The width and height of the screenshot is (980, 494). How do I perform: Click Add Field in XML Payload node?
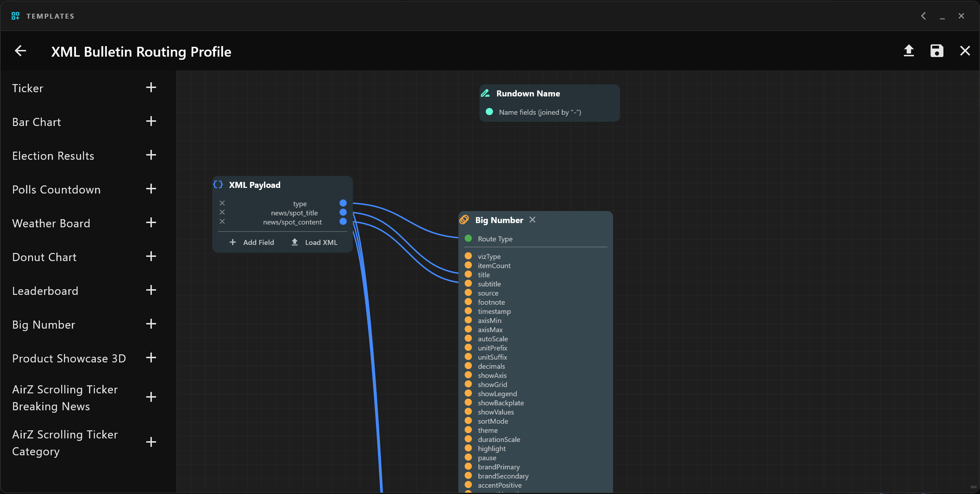click(251, 242)
